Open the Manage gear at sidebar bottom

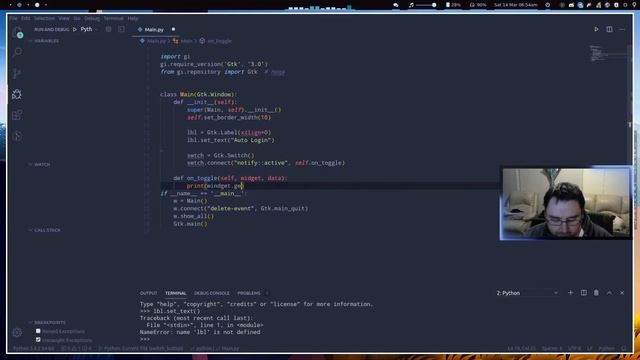click(x=17, y=332)
